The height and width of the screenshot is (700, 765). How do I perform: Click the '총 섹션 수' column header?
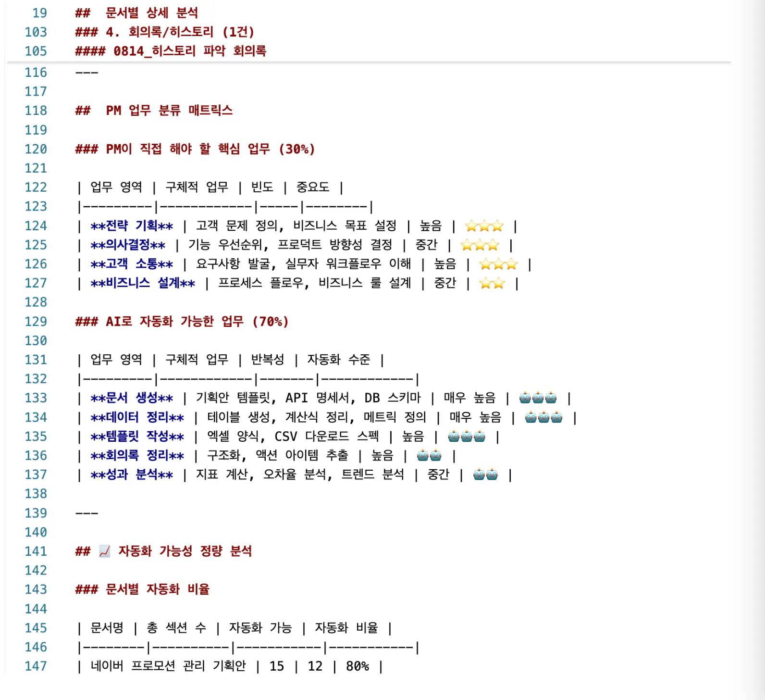(176, 628)
